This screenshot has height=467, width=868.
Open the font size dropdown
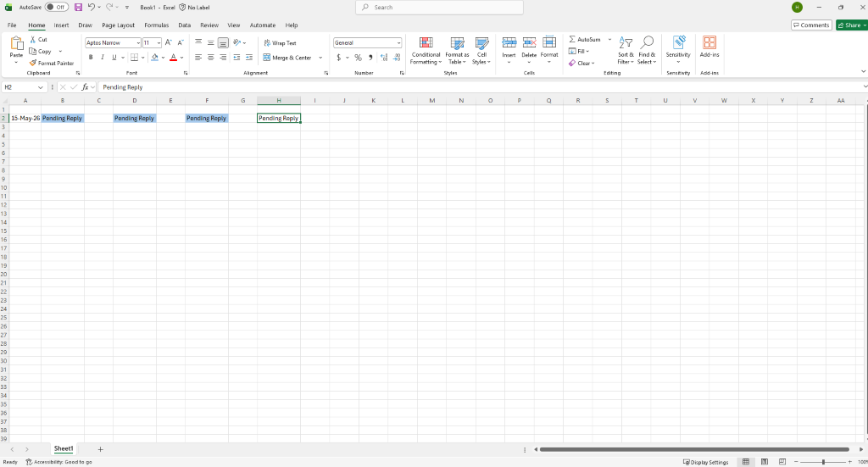point(159,42)
